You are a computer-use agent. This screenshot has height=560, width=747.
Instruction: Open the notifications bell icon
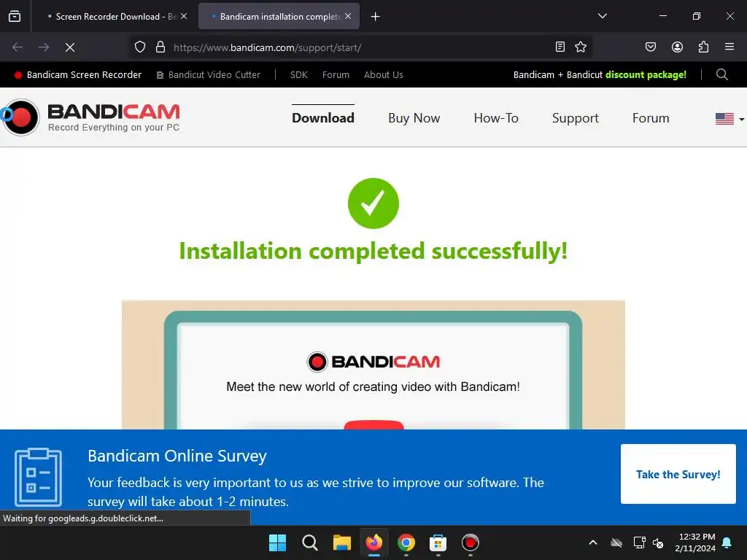click(727, 542)
